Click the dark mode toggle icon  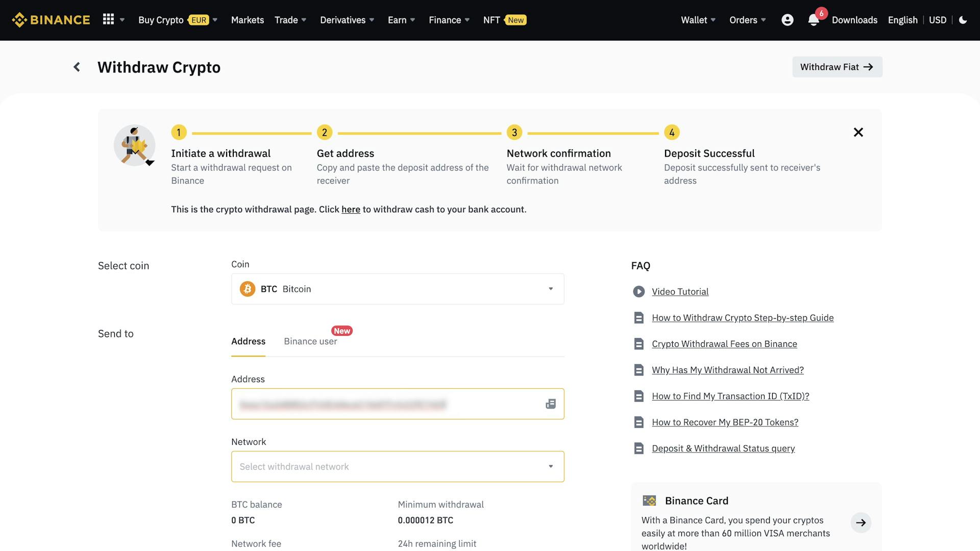964,19
